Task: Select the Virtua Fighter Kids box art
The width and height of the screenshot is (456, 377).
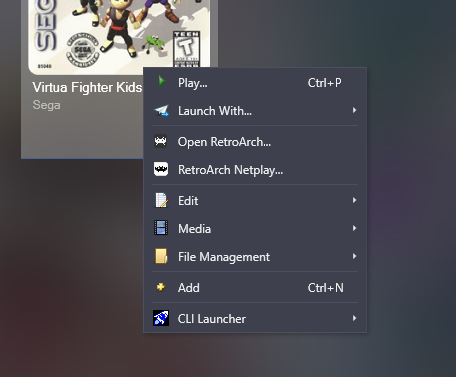Action: (119, 37)
